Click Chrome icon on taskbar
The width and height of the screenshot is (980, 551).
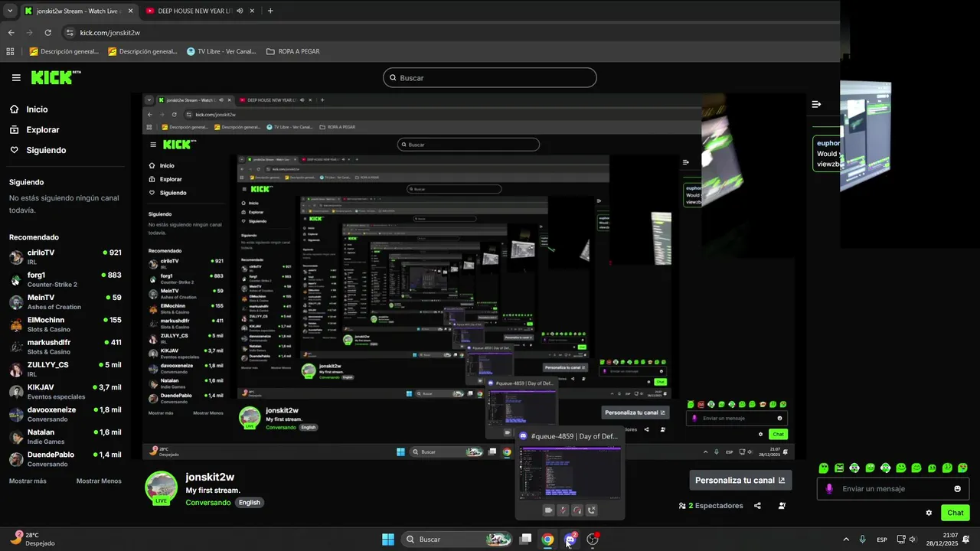pyautogui.click(x=547, y=540)
